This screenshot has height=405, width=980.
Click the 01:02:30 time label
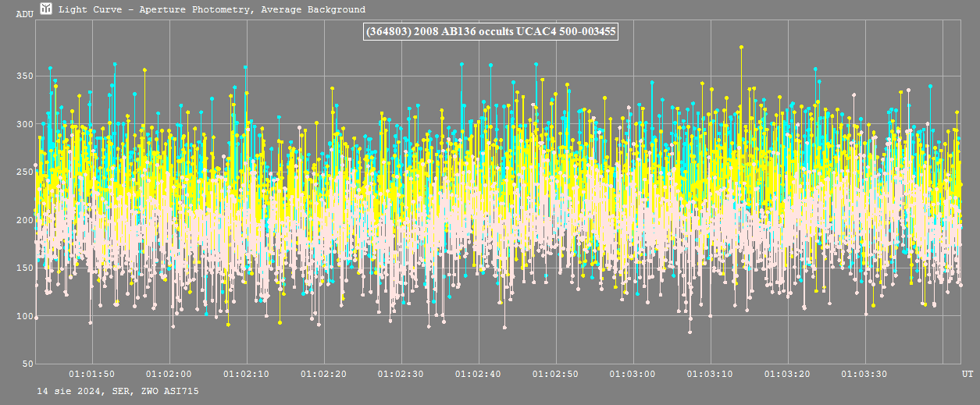coord(401,374)
